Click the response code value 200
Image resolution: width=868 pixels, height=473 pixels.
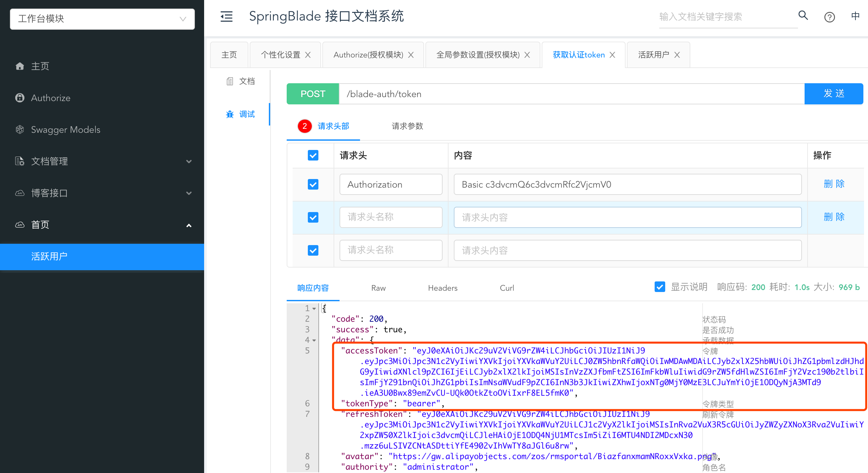click(x=758, y=287)
